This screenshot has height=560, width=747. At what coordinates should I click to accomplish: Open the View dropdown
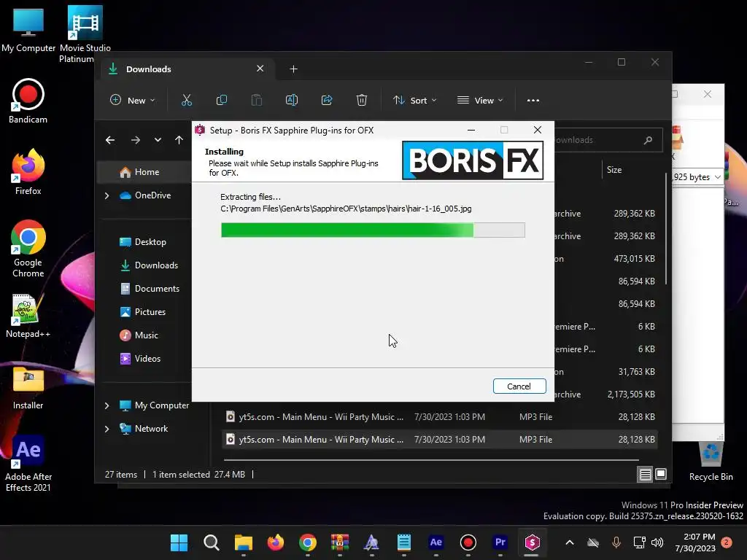point(480,101)
